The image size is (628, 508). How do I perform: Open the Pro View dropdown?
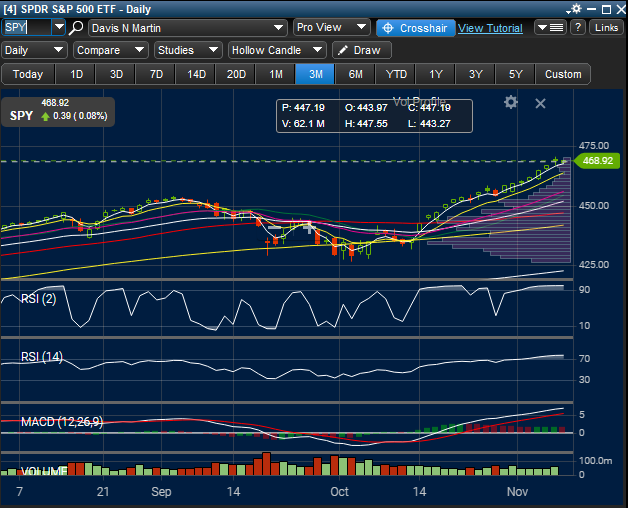[332, 27]
